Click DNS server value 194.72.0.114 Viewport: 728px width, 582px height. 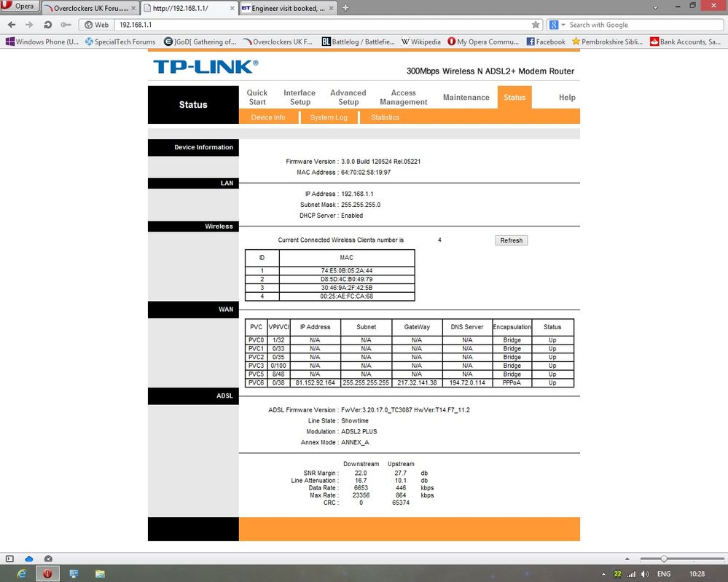coord(467,383)
